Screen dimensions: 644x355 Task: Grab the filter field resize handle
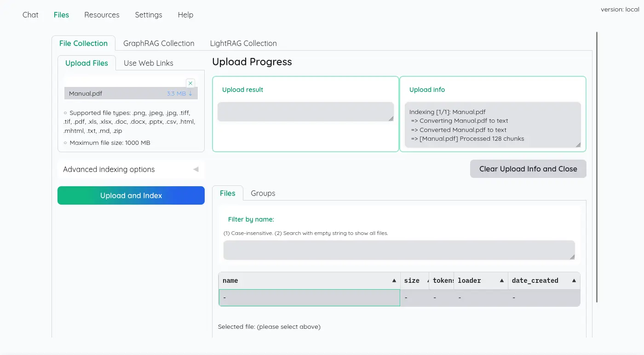pyautogui.click(x=572, y=257)
